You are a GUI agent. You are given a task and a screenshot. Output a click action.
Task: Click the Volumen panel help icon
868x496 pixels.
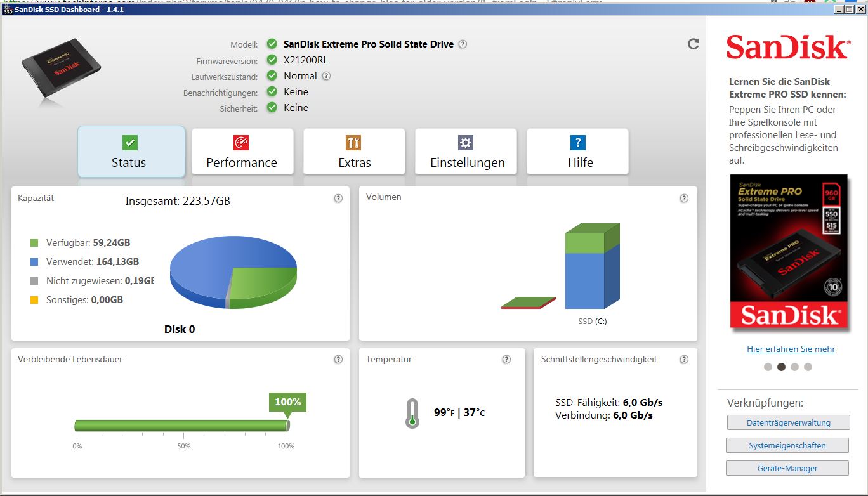click(684, 198)
